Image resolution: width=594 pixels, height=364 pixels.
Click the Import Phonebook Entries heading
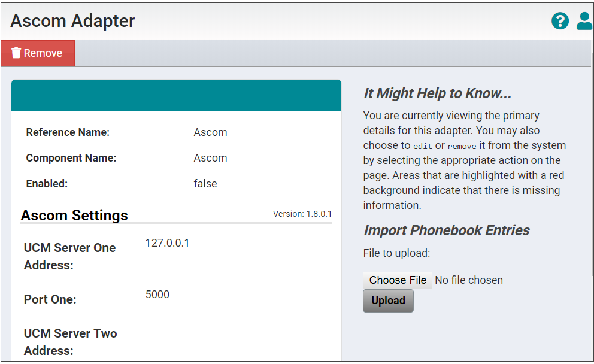446,230
